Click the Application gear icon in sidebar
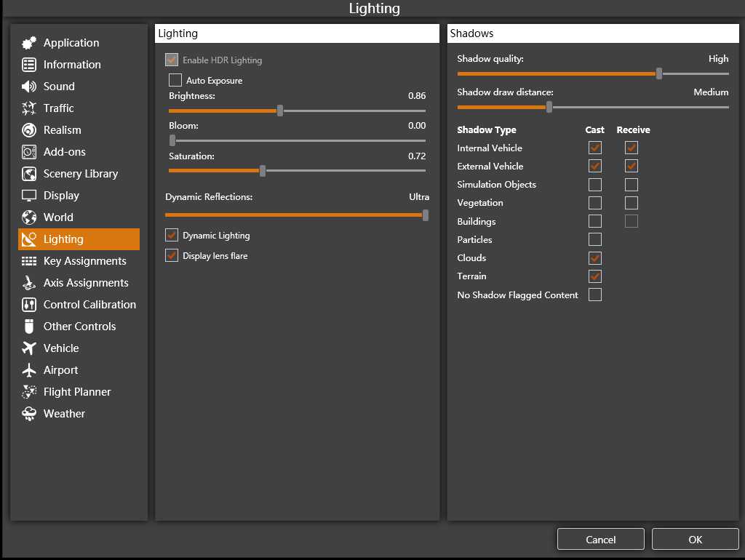This screenshot has width=745, height=560. pos(29,43)
